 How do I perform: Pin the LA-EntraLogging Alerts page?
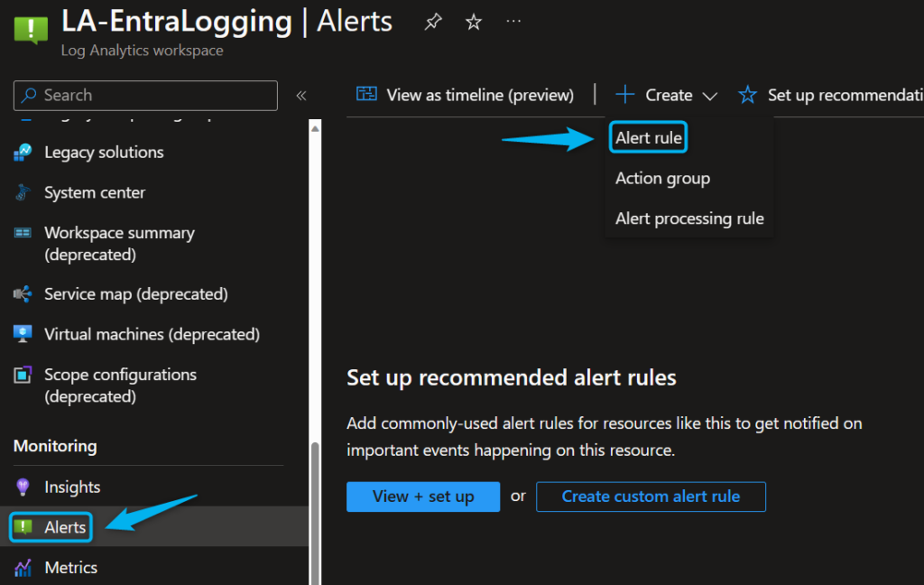tap(432, 22)
